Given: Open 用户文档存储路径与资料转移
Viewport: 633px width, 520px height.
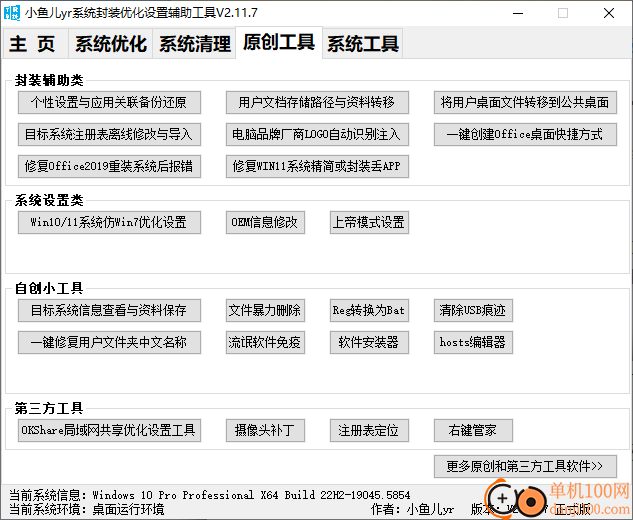Looking at the screenshot, I should pos(317,103).
